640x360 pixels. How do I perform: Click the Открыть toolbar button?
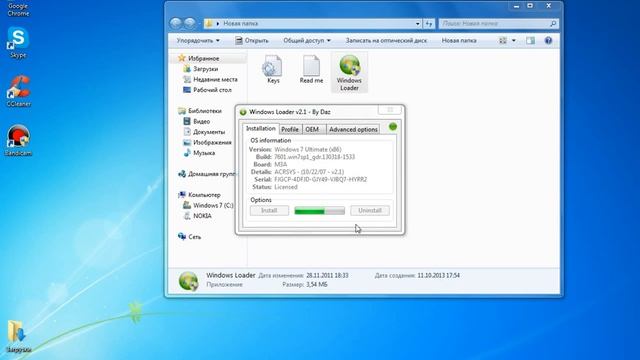[x=252, y=40]
